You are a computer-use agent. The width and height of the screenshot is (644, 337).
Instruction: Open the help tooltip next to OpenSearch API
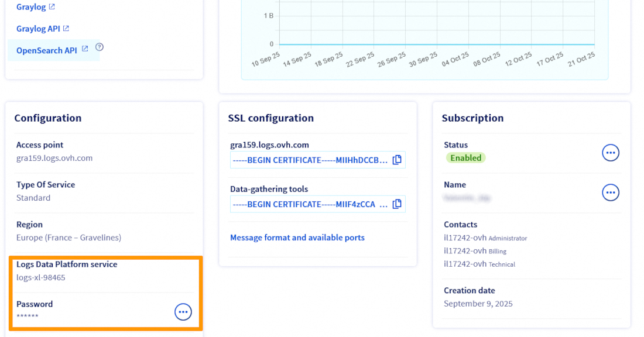tap(99, 47)
